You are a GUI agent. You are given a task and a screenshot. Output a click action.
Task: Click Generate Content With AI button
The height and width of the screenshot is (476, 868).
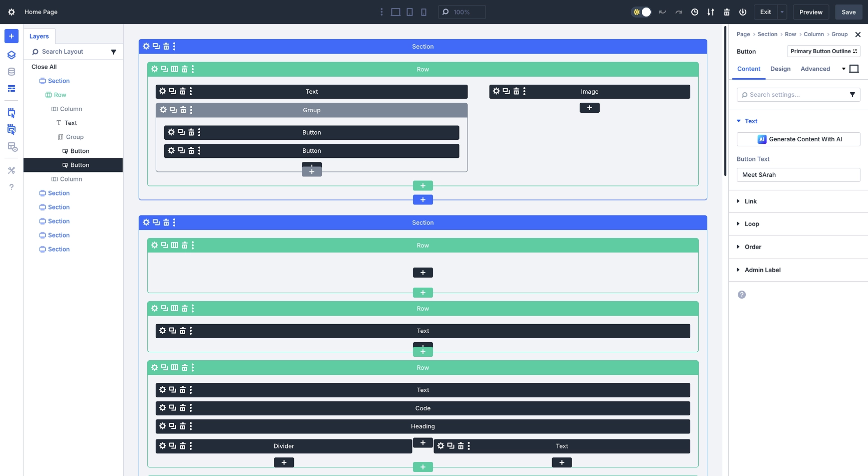(x=798, y=139)
